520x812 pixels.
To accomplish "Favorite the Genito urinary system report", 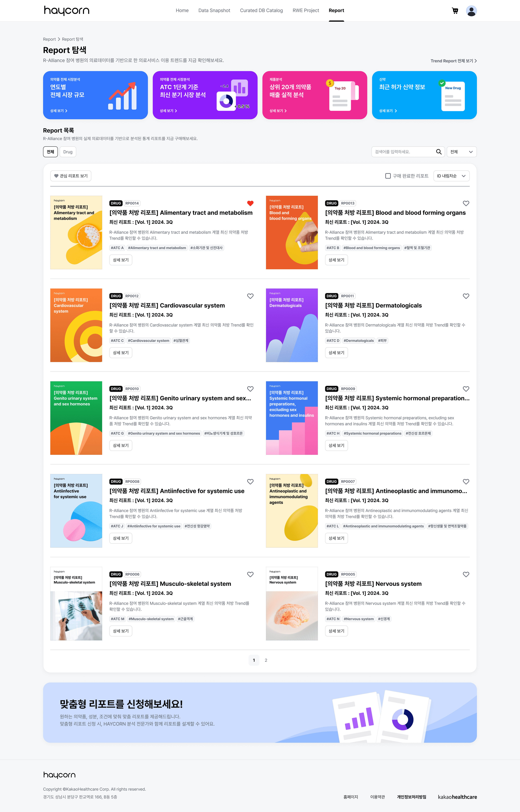I will pos(250,389).
